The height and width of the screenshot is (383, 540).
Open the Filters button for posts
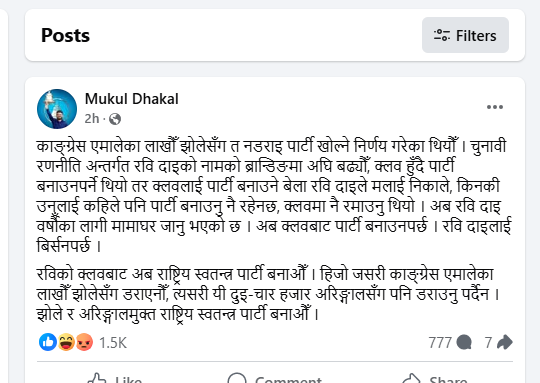(465, 35)
